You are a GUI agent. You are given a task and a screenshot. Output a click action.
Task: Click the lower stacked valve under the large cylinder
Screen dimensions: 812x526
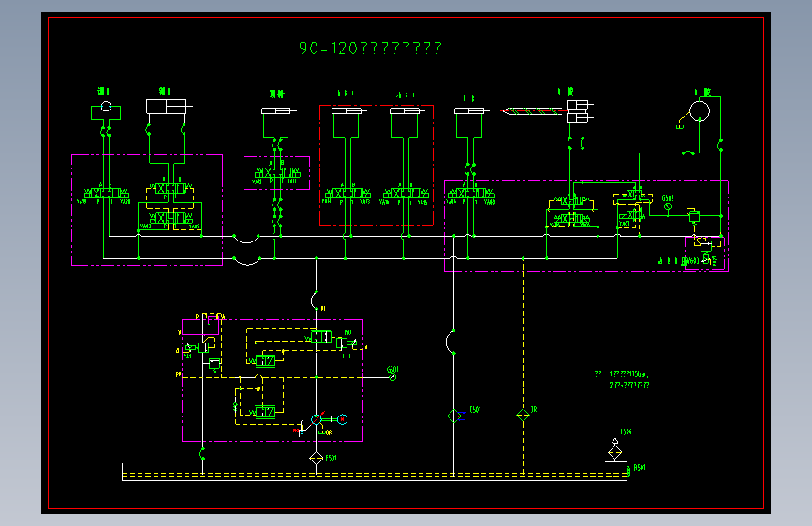[x=170, y=218]
